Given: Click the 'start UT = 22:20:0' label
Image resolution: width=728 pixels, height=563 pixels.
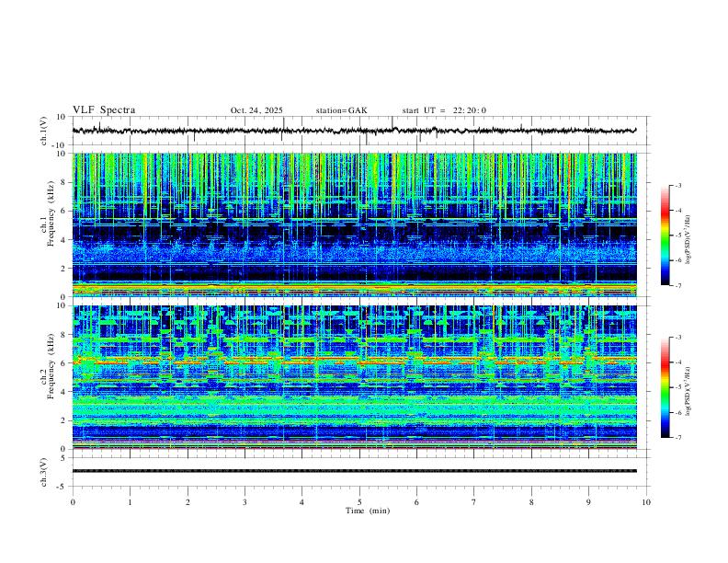Looking at the screenshot, I should click(444, 110).
